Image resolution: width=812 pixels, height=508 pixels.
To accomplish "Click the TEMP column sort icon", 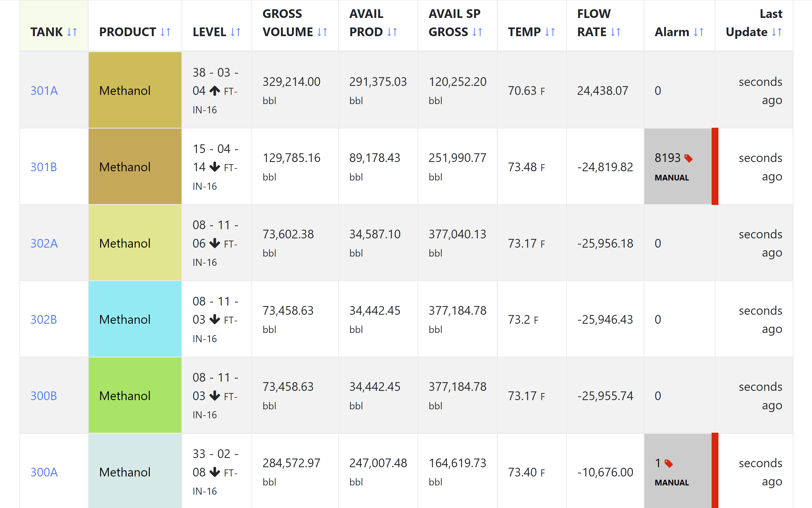I will 550,32.
